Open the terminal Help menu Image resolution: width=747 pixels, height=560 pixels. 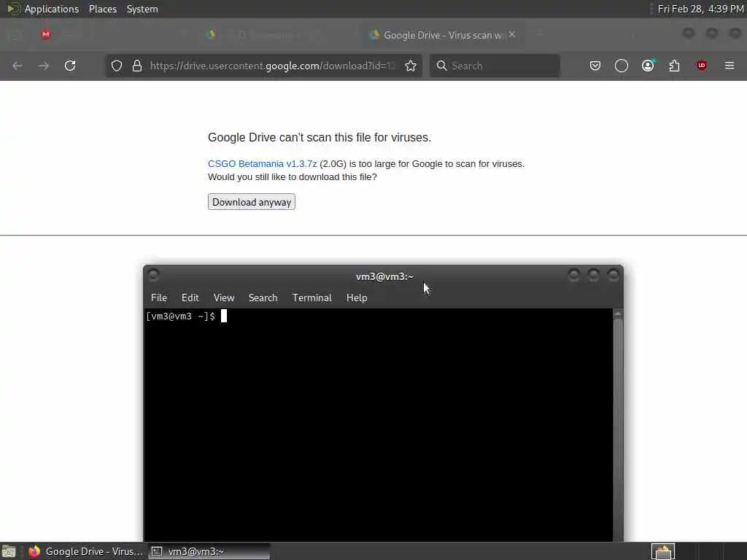click(x=357, y=297)
